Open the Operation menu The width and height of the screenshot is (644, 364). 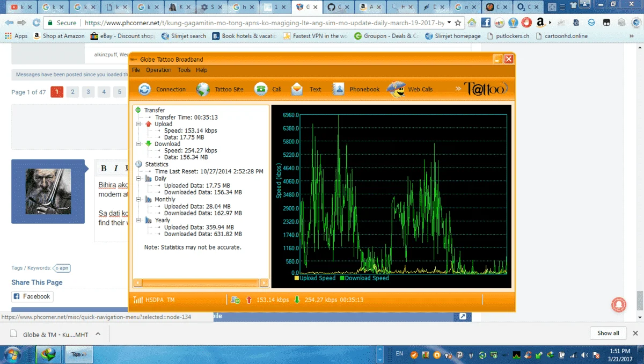click(159, 70)
